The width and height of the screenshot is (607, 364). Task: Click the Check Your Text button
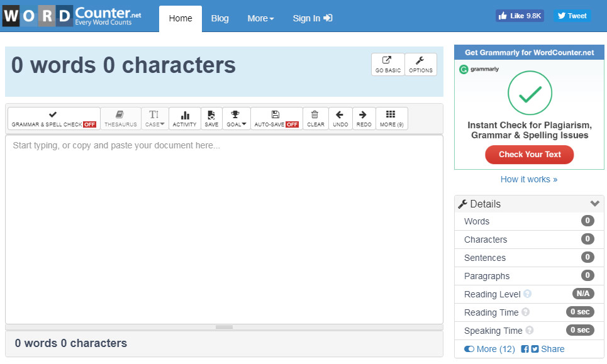[529, 155]
